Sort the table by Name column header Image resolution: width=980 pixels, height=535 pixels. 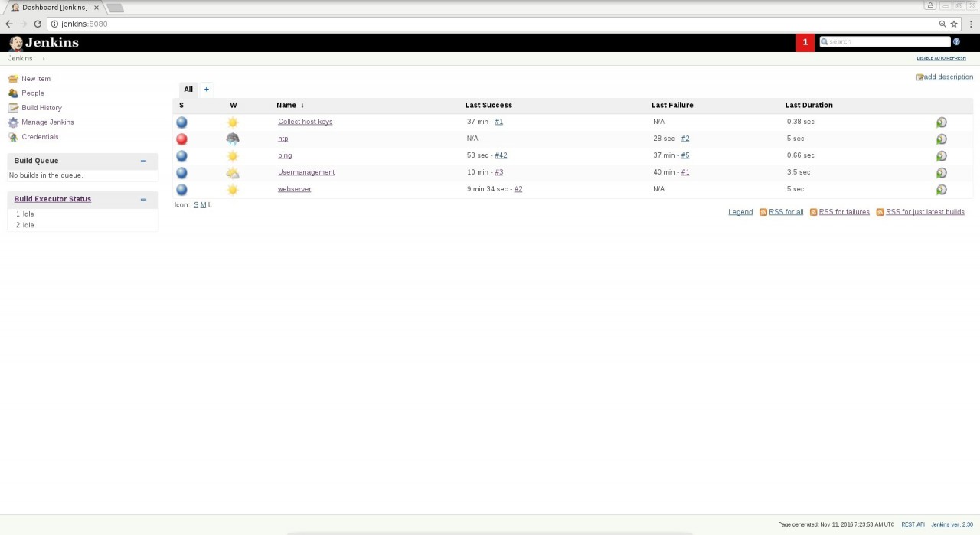pos(290,105)
